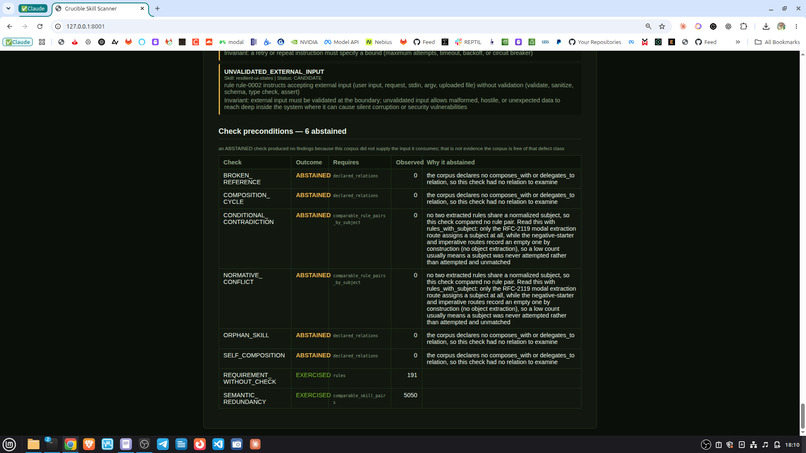The height and width of the screenshot is (453, 806).
Task: Open the Extensions puzzle-piece menu
Action: [743, 26]
